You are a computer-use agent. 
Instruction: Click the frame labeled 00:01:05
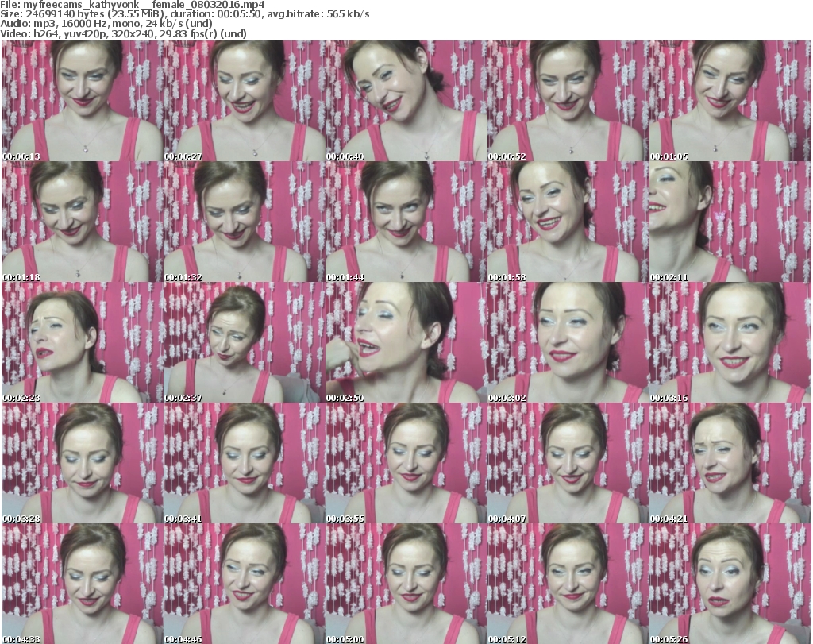click(730, 101)
